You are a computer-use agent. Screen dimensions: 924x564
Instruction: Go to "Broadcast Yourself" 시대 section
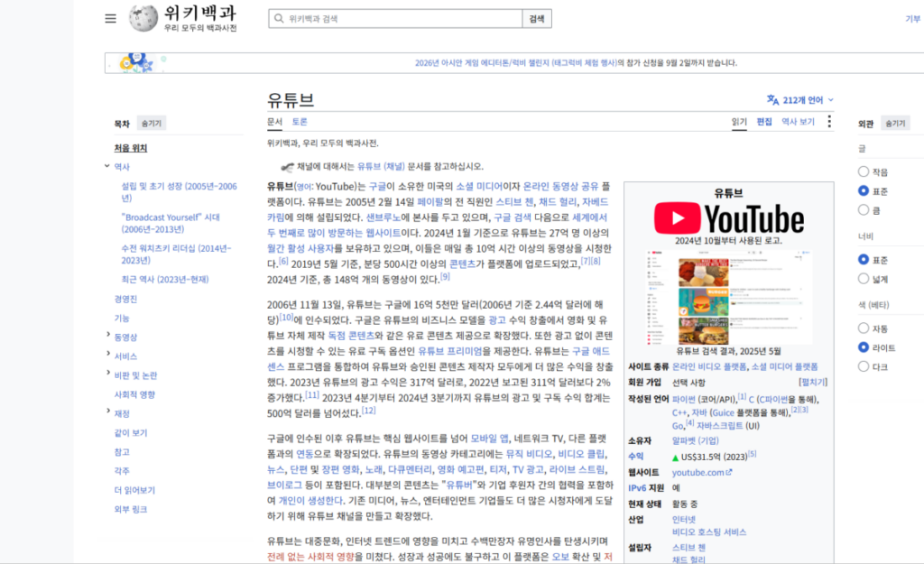(x=171, y=223)
